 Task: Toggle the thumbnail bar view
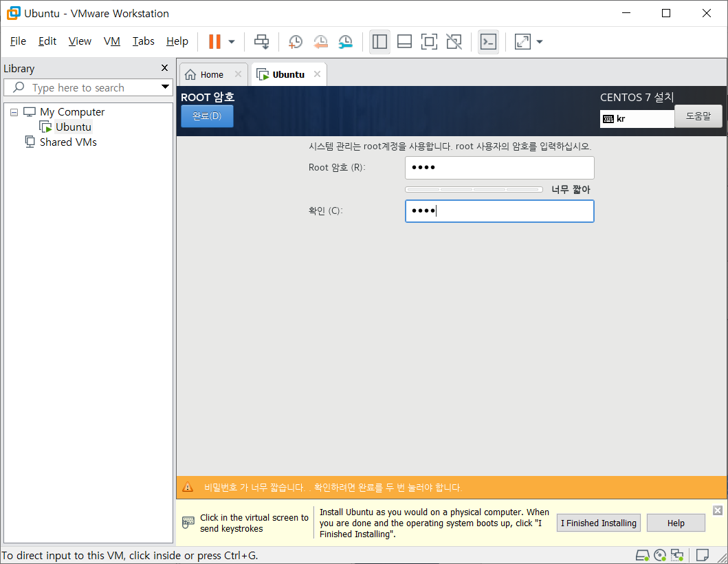coord(404,41)
